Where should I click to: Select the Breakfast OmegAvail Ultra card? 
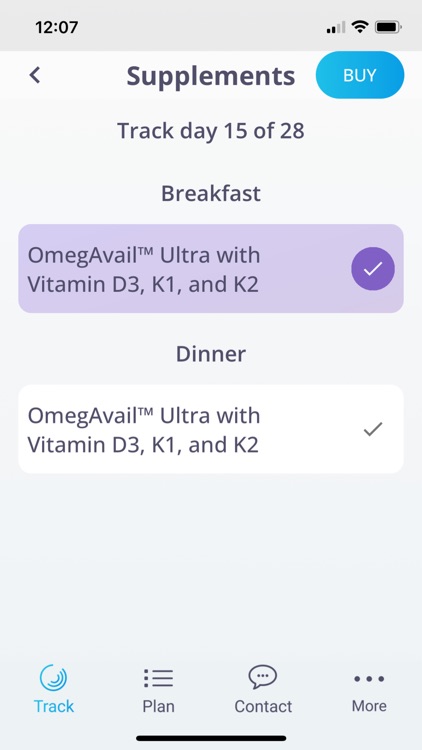(x=211, y=269)
